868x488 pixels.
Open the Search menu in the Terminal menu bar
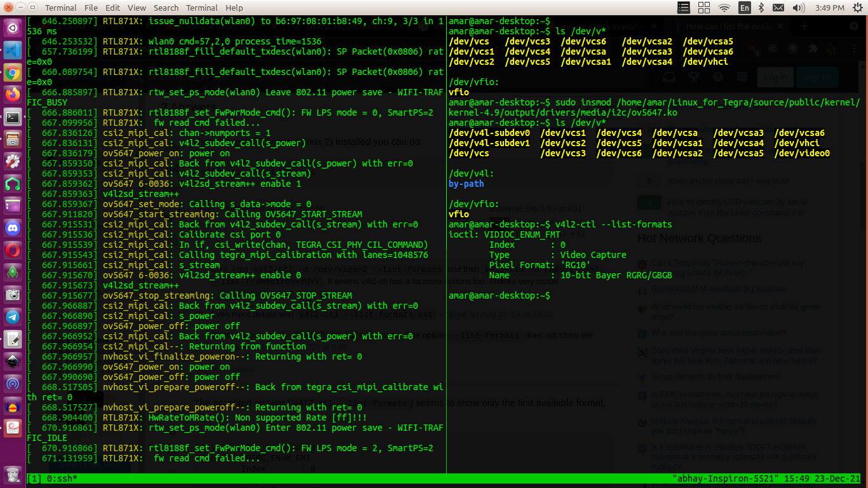pyautogui.click(x=166, y=8)
